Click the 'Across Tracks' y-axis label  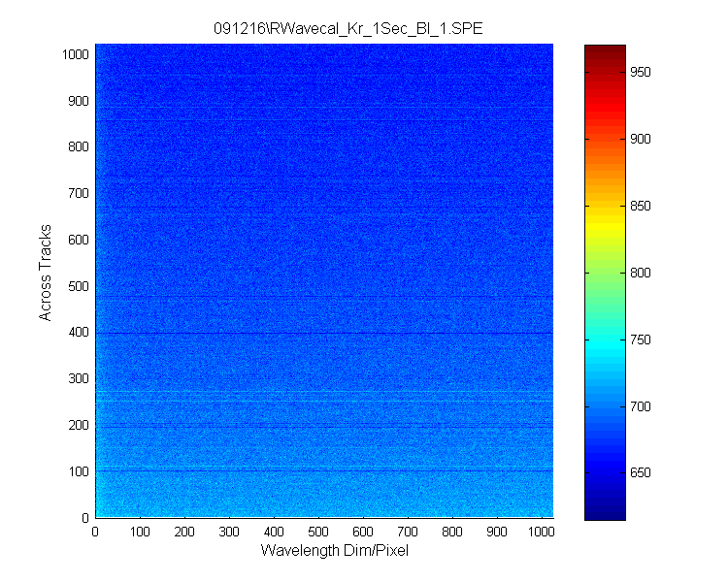click(x=45, y=273)
